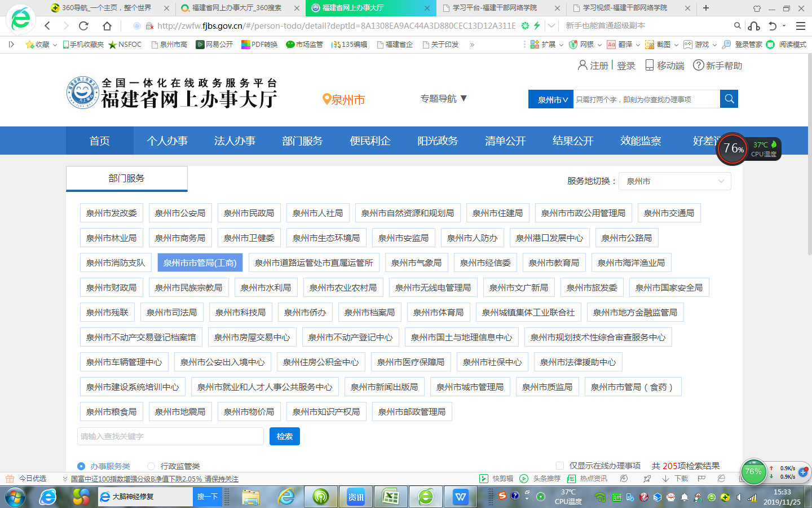
Task: Check 仅显示在线办理事项 checkbox
Action: click(560, 466)
